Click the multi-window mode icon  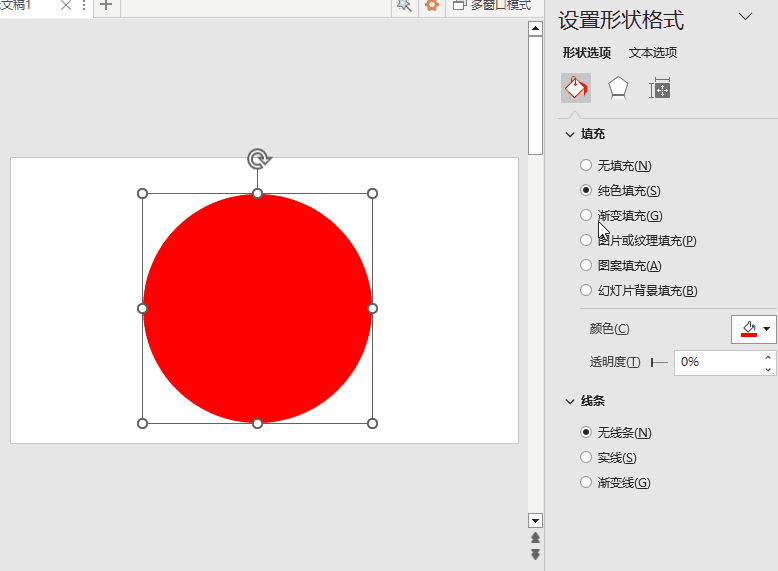tap(459, 5)
